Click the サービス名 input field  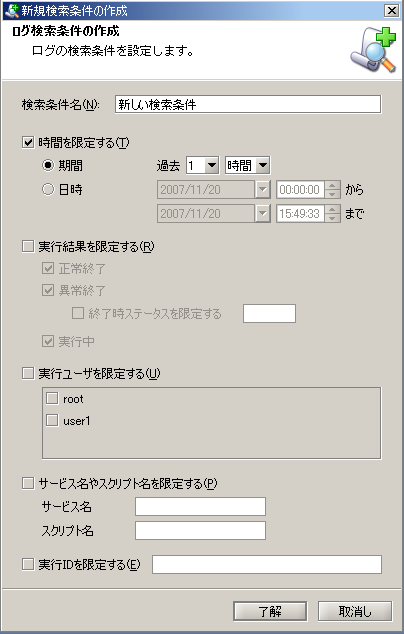(200, 507)
